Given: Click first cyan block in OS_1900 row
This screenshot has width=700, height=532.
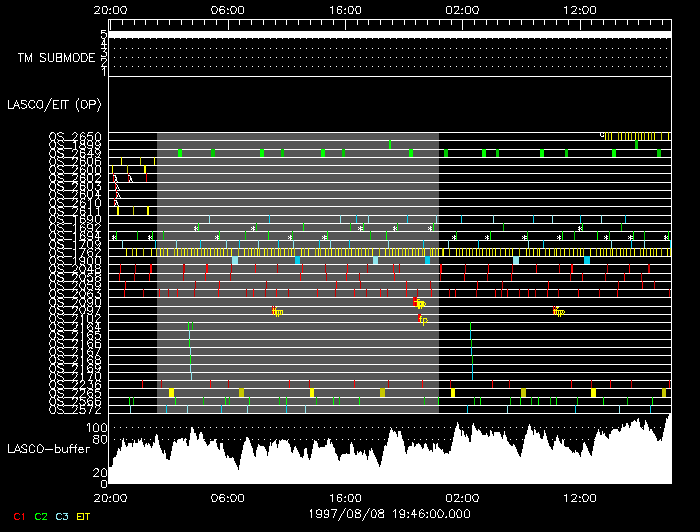Looking at the screenshot, I should tap(235, 260).
